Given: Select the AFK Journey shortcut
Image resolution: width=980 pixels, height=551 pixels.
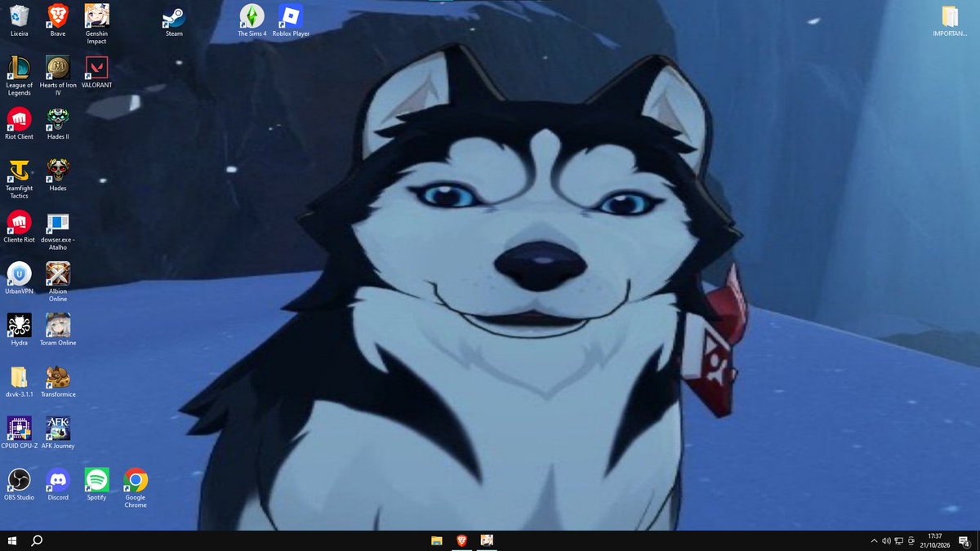Looking at the screenshot, I should (58, 433).
